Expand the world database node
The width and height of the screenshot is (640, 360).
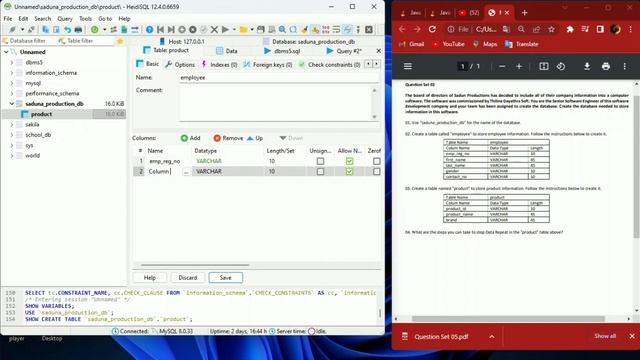click(x=12, y=156)
